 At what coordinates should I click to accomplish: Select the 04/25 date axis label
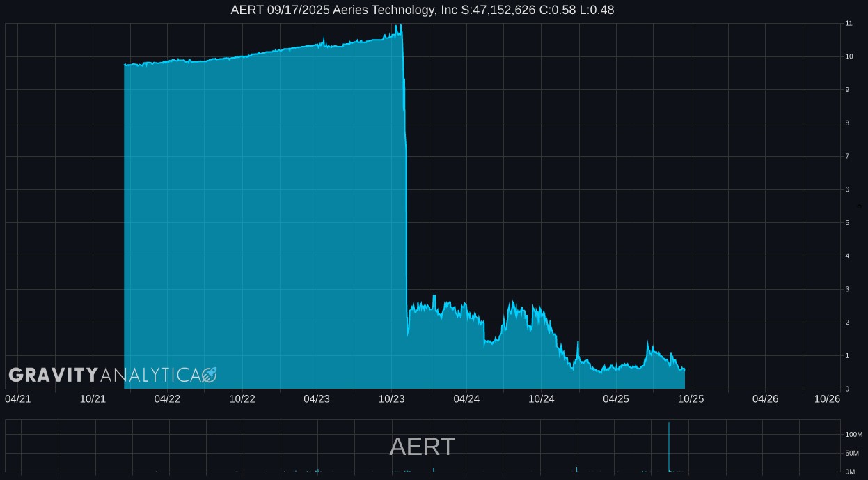coord(616,398)
